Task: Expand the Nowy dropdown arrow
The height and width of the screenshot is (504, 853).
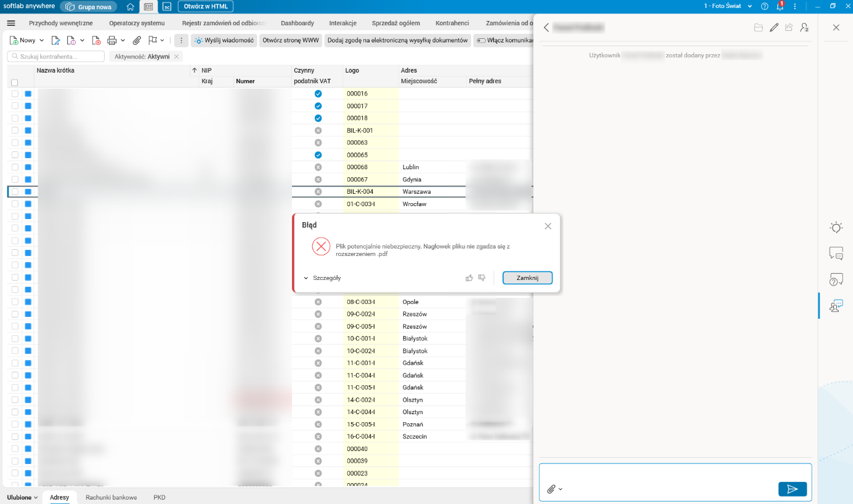Action: 42,41
